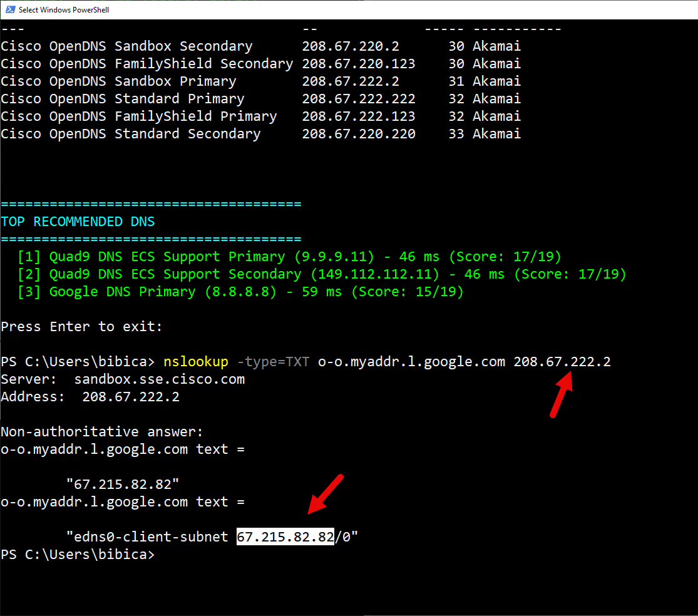Click 'sandbox.sse.cisco.com' server name
The image size is (698, 616).
tap(160, 379)
